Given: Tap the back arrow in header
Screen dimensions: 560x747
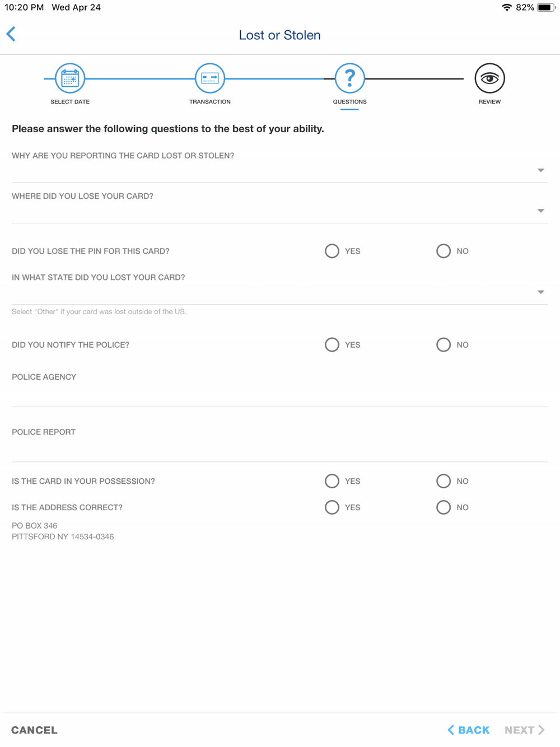Looking at the screenshot, I should click(x=11, y=34).
